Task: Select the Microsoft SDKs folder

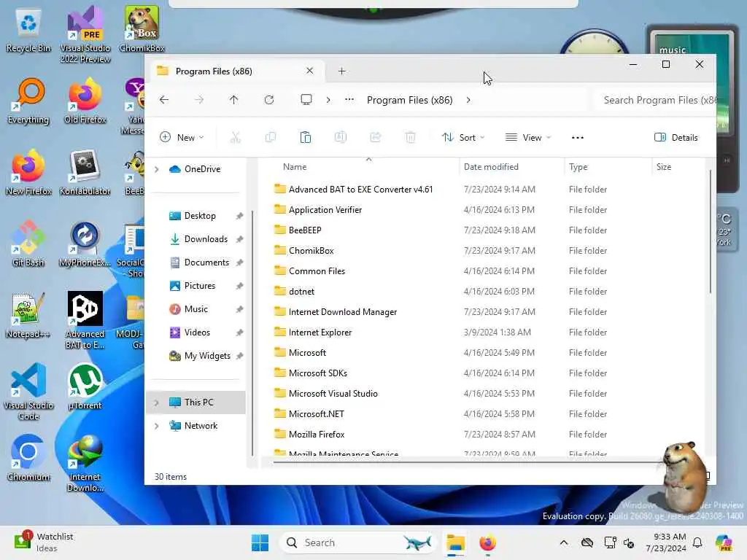Action: click(x=318, y=373)
